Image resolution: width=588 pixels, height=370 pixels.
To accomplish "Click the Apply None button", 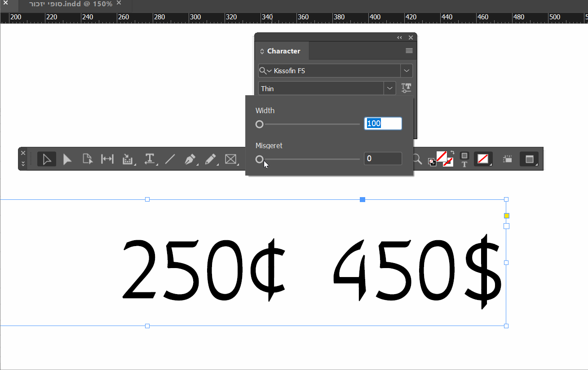I will click(483, 159).
